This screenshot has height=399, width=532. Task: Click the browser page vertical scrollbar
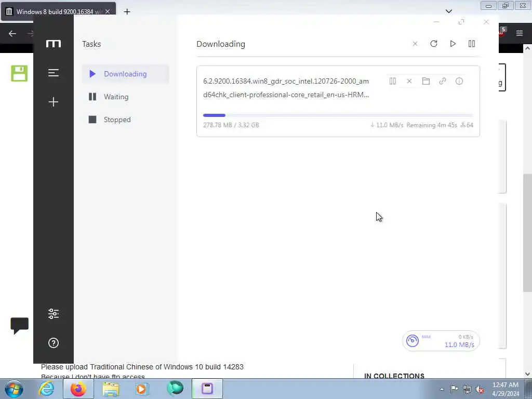pos(527,233)
